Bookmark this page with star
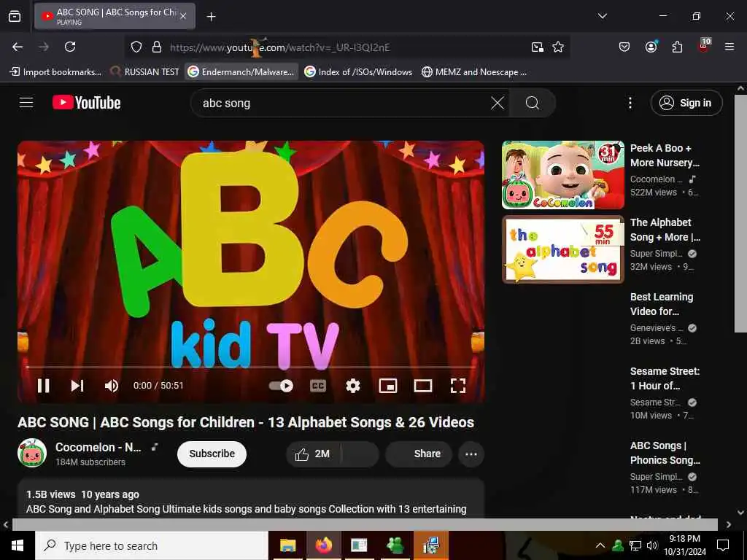 coord(558,47)
